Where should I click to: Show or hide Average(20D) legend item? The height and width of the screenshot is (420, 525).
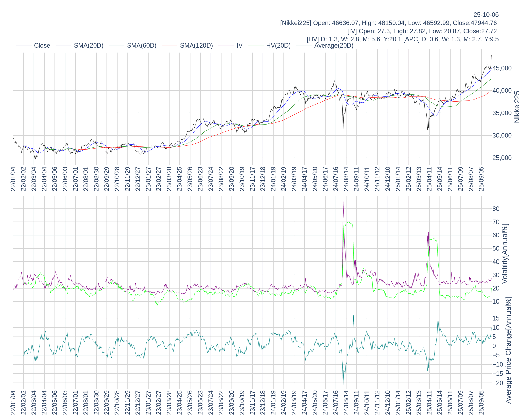click(x=333, y=46)
